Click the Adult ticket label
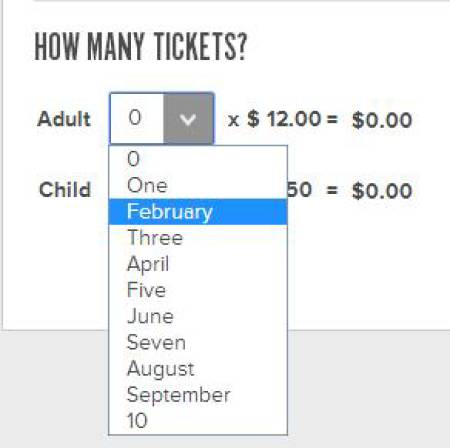Image resolution: width=450 pixels, height=448 pixels. 64,119
